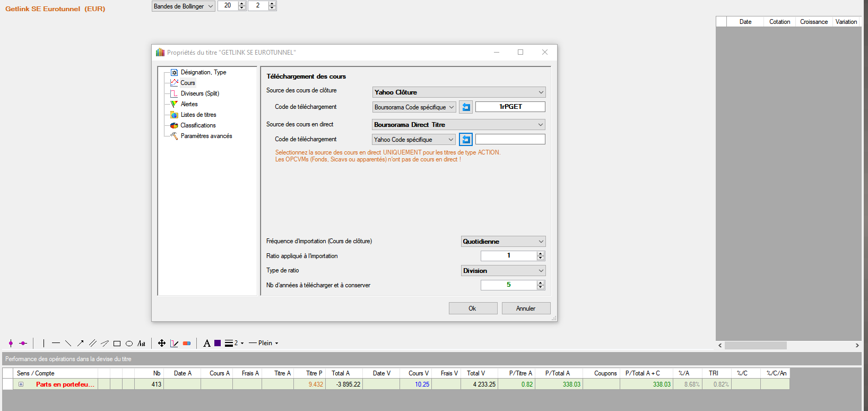868x411 pixels.
Task: Click refresh icon beside 1rPGET code
Action: 466,107
